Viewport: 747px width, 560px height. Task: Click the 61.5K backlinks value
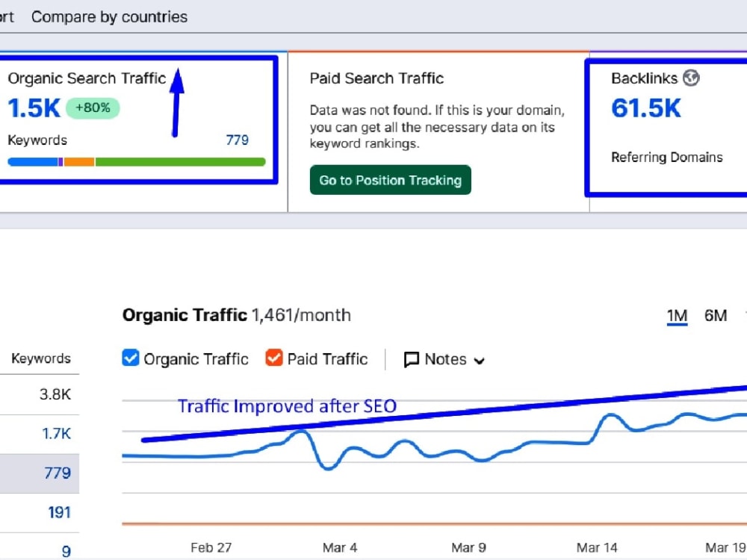[646, 108]
